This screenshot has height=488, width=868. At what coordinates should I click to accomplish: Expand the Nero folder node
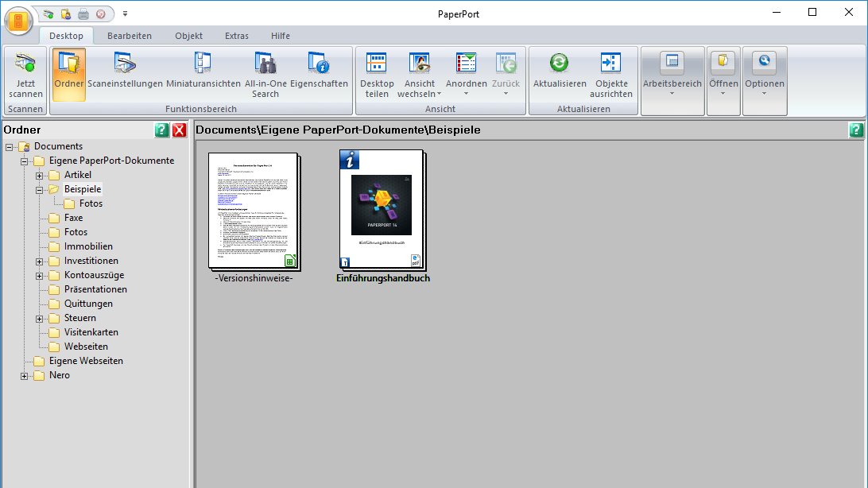(25, 375)
